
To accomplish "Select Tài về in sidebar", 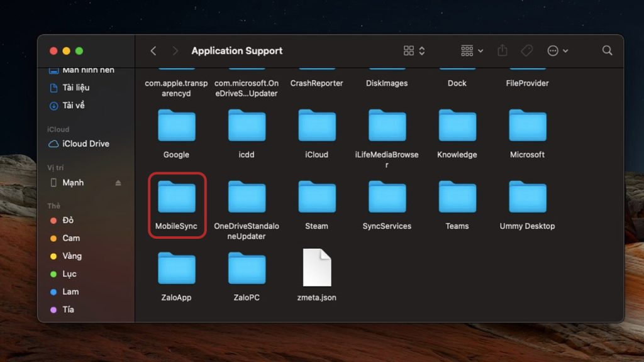I will [73, 106].
